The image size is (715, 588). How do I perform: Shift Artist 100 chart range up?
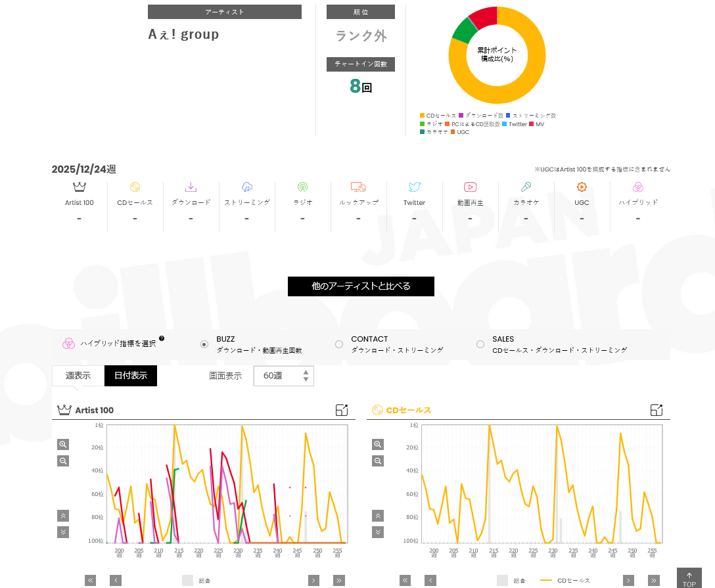pyautogui.click(x=63, y=516)
